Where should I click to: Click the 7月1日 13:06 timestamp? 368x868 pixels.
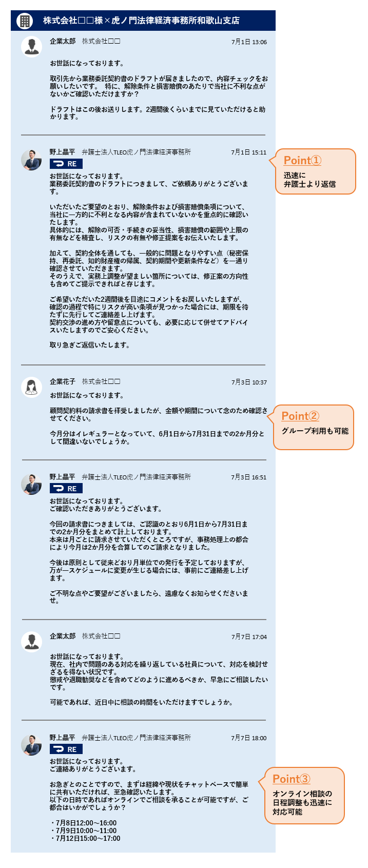pyautogui.click(x=249, y=42)
